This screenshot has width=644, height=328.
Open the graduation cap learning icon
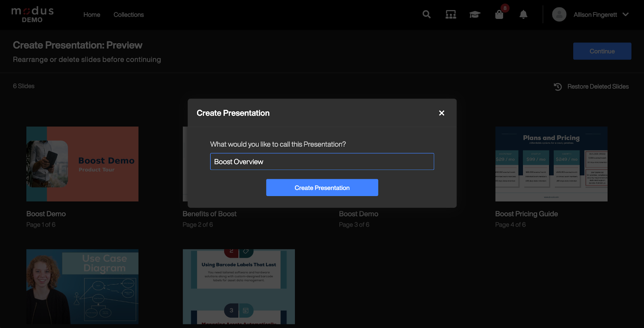475,15
